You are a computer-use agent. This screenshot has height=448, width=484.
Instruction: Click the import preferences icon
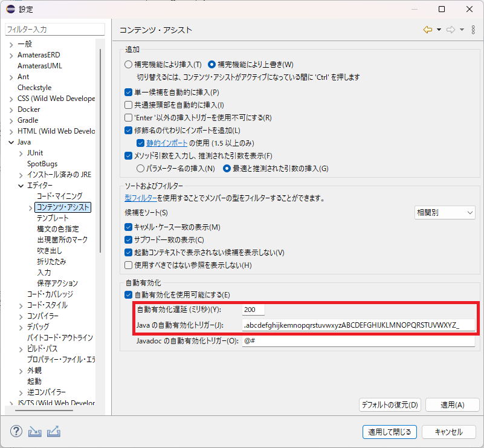[x=35, y=432]
